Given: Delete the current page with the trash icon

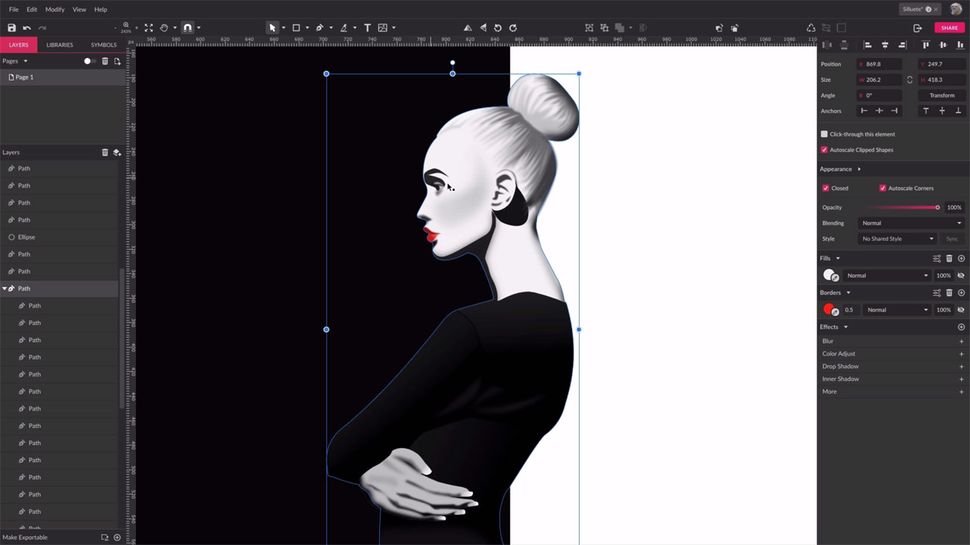Looking at the screenshot, I should point(105,61).
